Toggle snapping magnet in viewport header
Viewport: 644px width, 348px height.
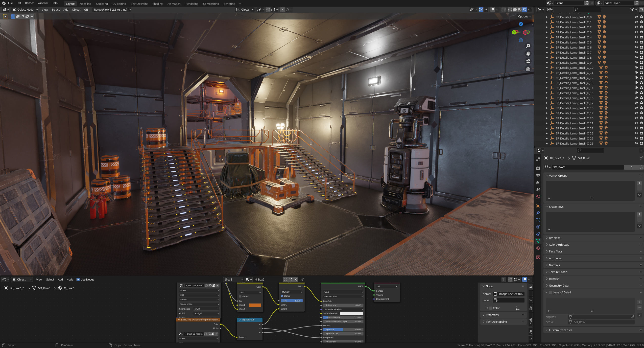[268, 10]
